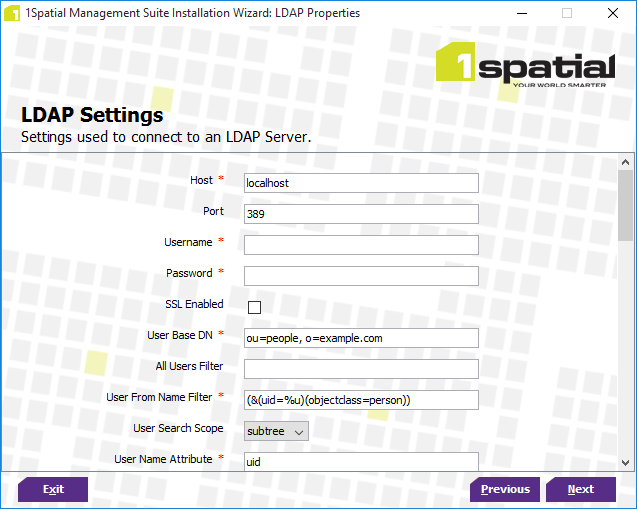Enable the SSL Enabled checkbox
Screen dimensions: 637x509
[x=254, y=307]
